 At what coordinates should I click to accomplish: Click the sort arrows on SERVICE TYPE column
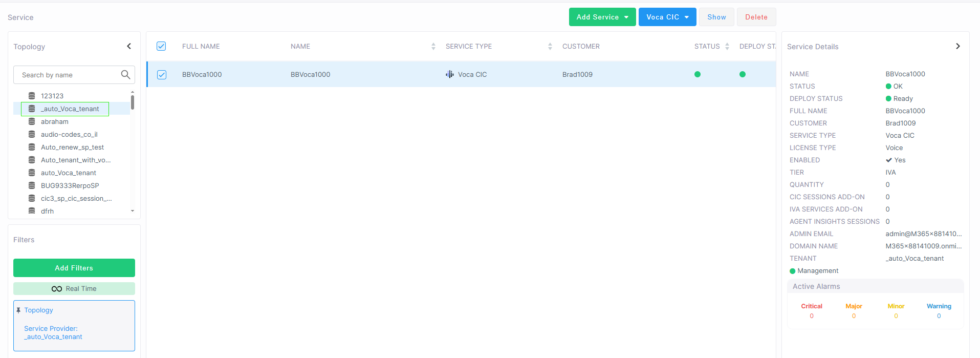pyautogui.click(x=550, y=47)
